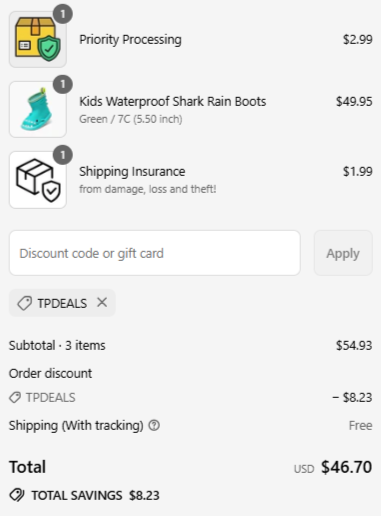Click the $46.70 total amount
The height and width of the screenshot is (516, 381).
coord(346,467)
